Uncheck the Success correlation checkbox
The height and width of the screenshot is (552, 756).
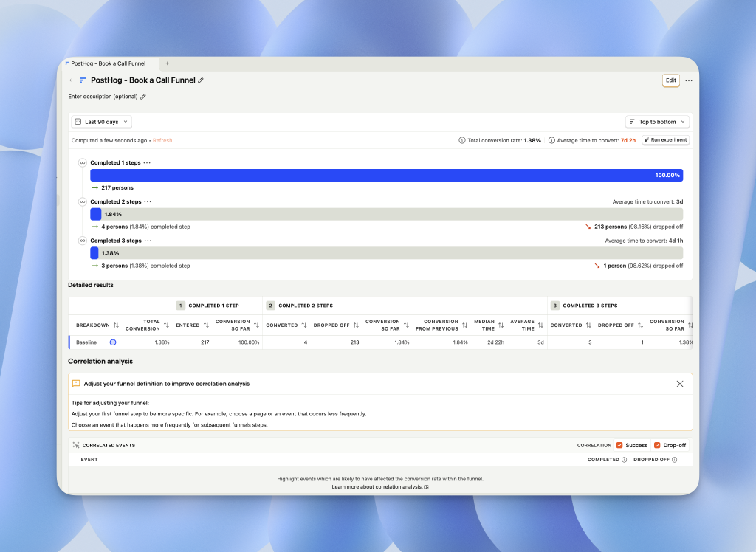619,445
